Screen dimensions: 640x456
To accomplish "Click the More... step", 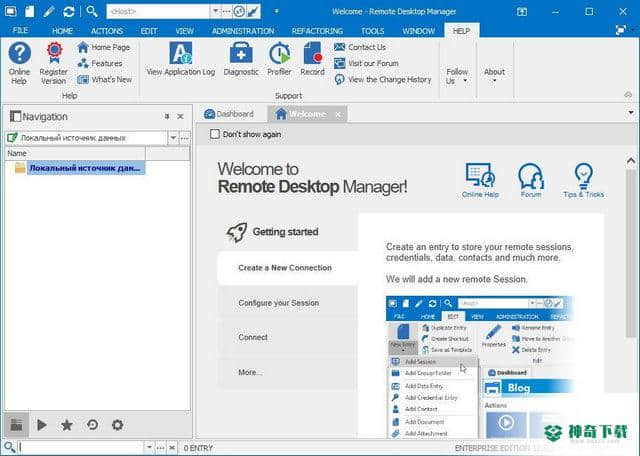I will coord(288,372).
